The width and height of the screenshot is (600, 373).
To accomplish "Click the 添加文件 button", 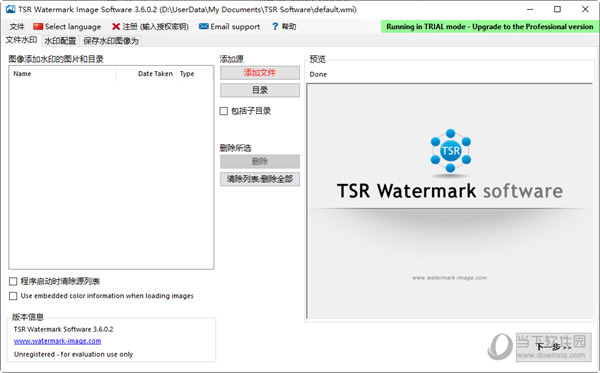I will click(260, 73).
